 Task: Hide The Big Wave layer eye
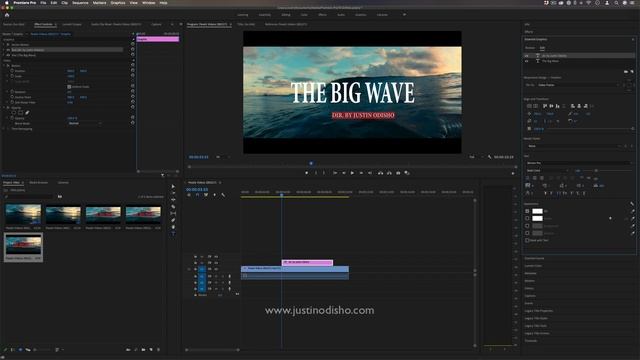pyautogui.click(x=527, y=61)
